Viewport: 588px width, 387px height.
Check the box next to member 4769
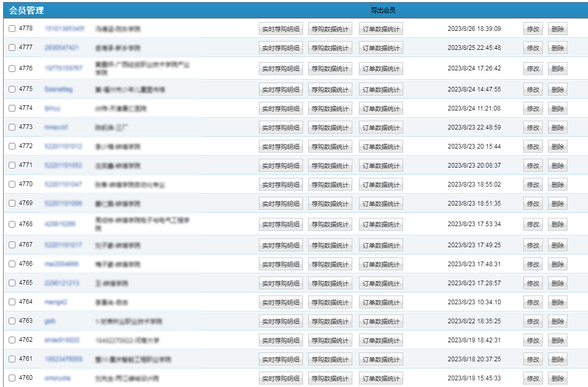pyautogui.click(x=12, y=204)
